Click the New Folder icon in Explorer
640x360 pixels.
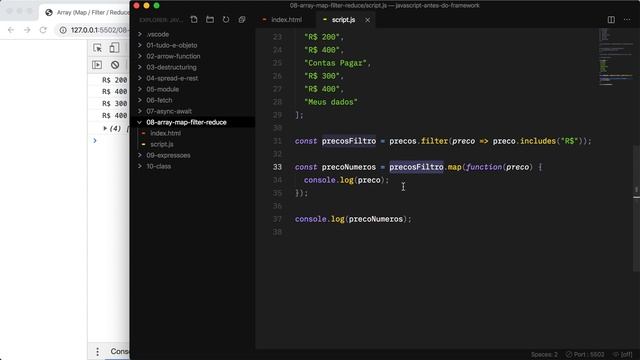(x=210, y=20)
